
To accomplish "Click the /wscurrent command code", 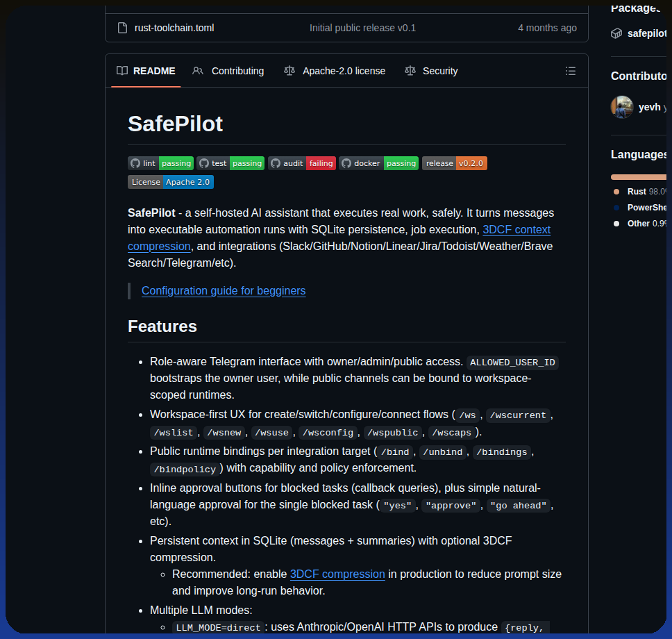I will (518, 415).
